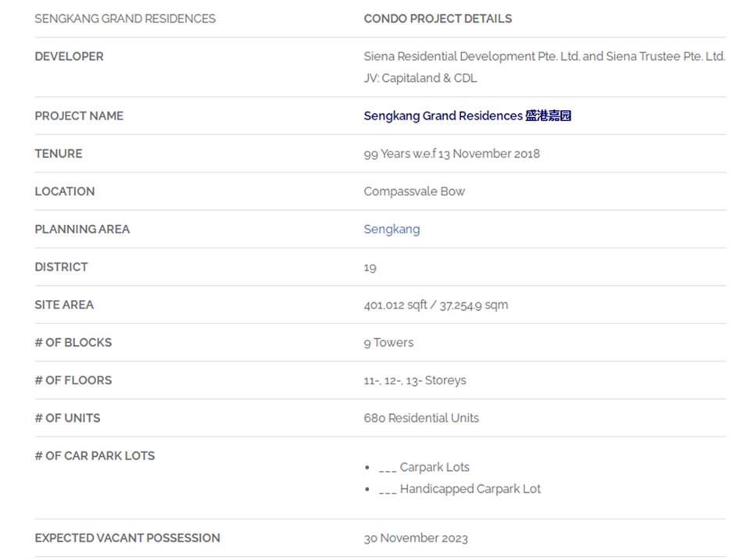Click the TENURE row label
The width and height of the screenshot is (737, 560).
coord(59,154)
